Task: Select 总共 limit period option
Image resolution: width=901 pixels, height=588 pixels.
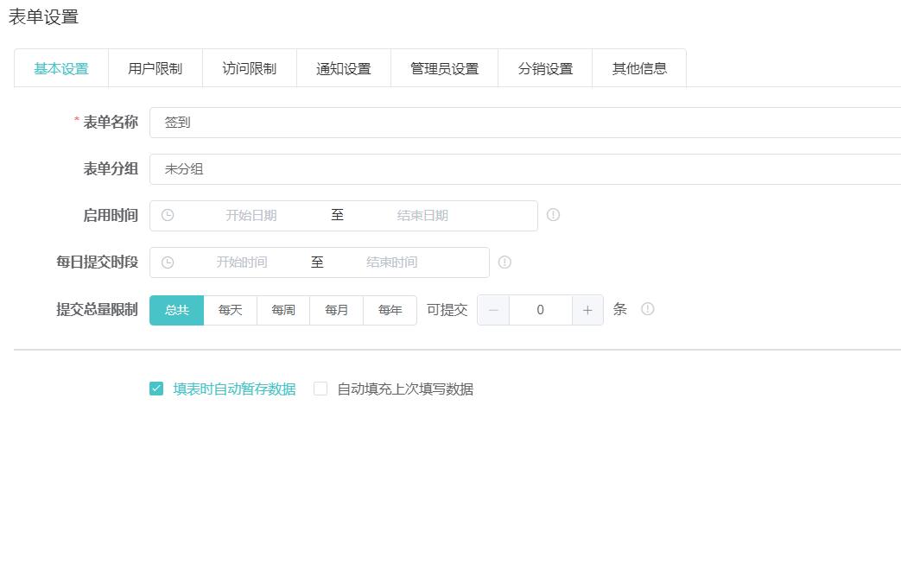Action: pyautogui.click(x=176, y=310)
